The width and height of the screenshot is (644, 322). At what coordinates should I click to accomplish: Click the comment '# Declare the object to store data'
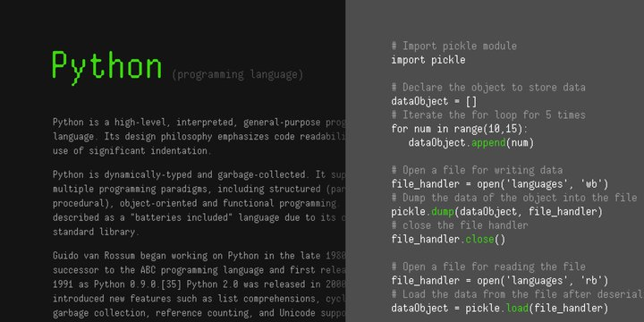pyautogui.click(x=488, y=88)
